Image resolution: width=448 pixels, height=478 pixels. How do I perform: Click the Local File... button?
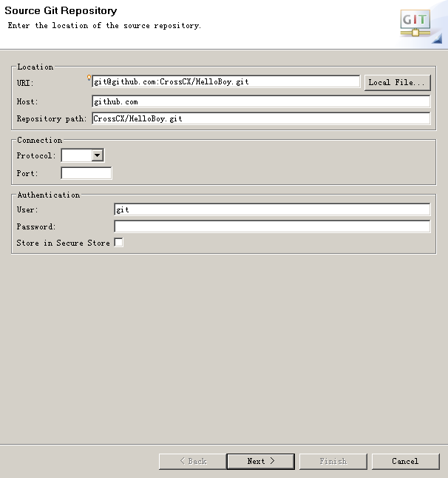pos(398,83)
